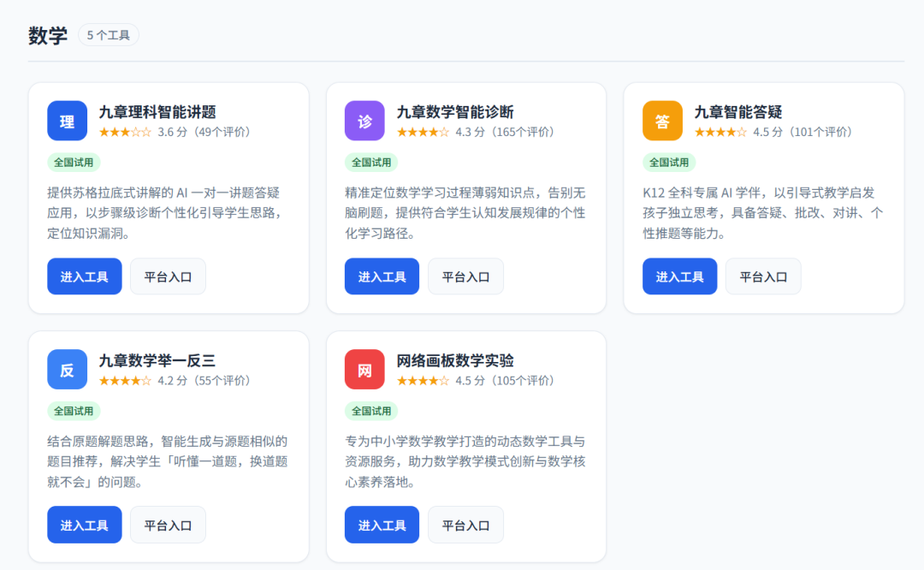
Task: Click the star rating of 九章数学智能诊断
Action: pos(423,132)
